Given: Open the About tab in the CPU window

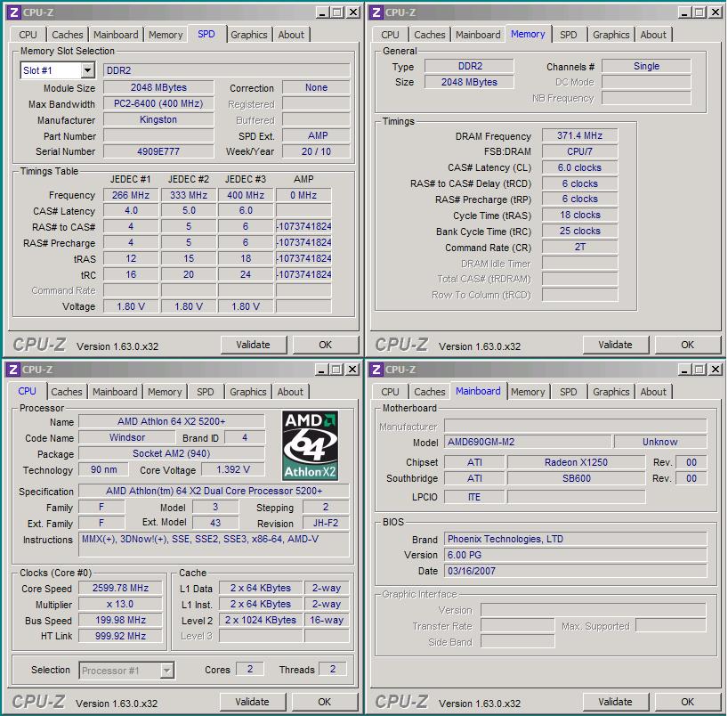Looking at the screenshot, I should click(290, 392).
